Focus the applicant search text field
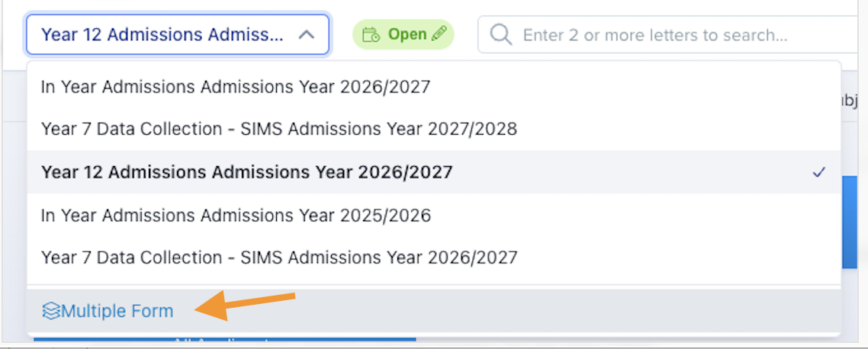Viewport: 868px width, 349px height. coord(673,35)
